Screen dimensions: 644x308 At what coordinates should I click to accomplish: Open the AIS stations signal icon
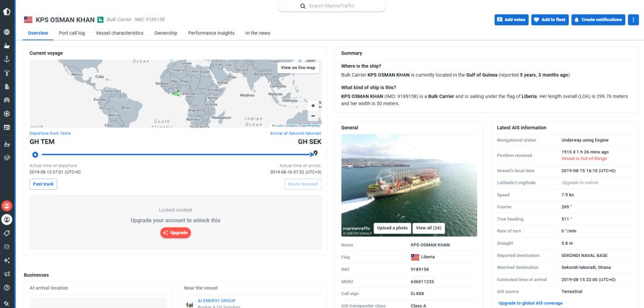[6, 100]
